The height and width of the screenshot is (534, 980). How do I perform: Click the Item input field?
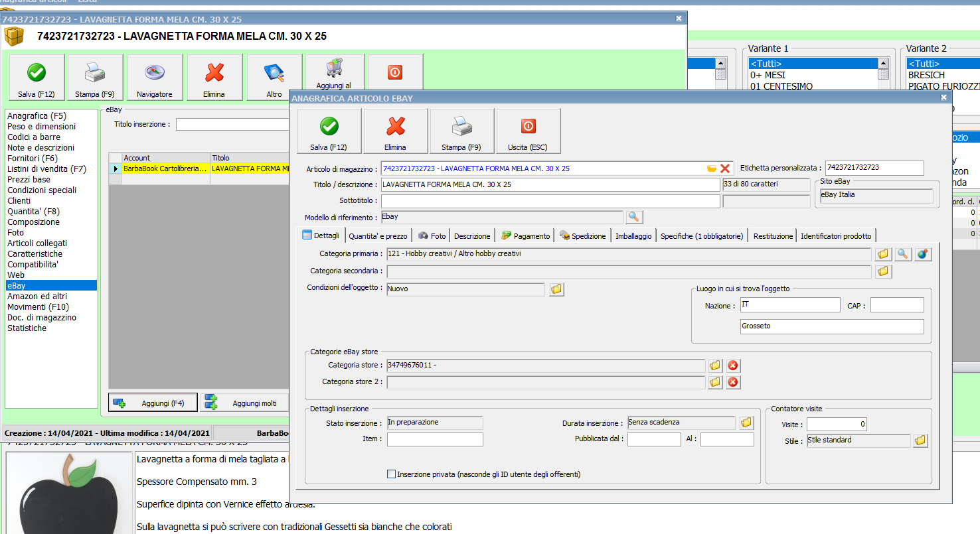click(x=435, y=439)
